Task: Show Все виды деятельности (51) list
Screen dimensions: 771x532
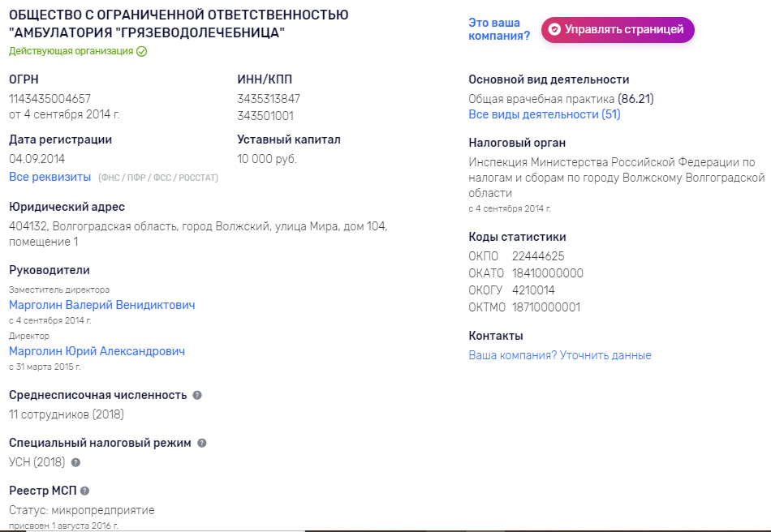Action: pyautogui.click(x=544, y=114)
